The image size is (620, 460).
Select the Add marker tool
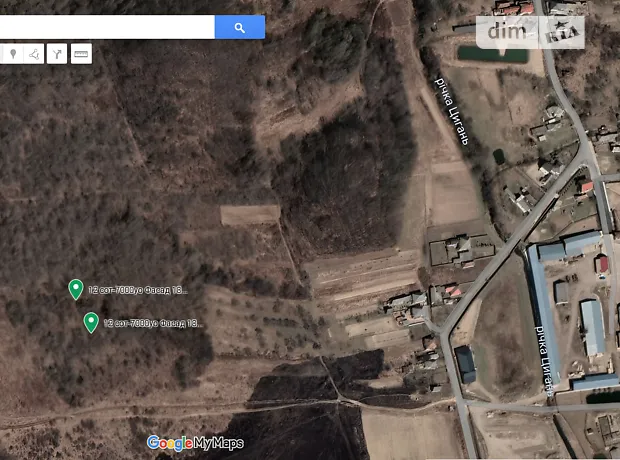tap(13, 54)
